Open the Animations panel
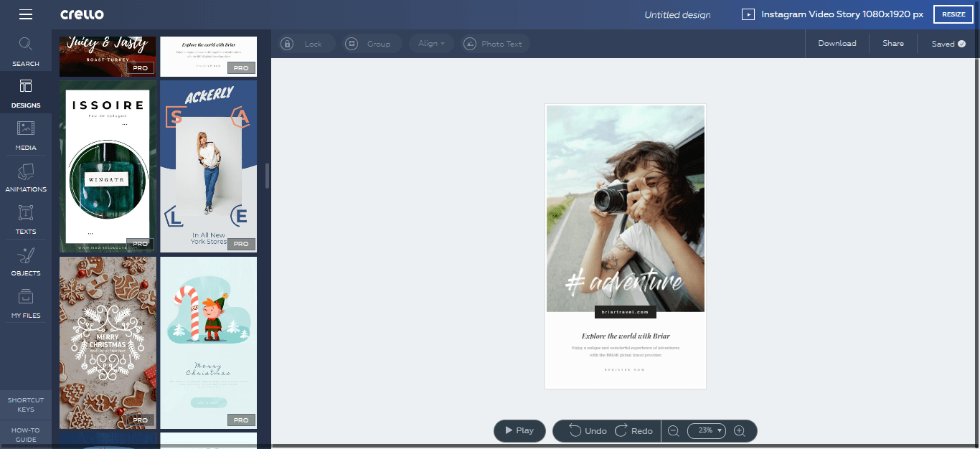Screen dimensions: 980x449 pos(25,176)
